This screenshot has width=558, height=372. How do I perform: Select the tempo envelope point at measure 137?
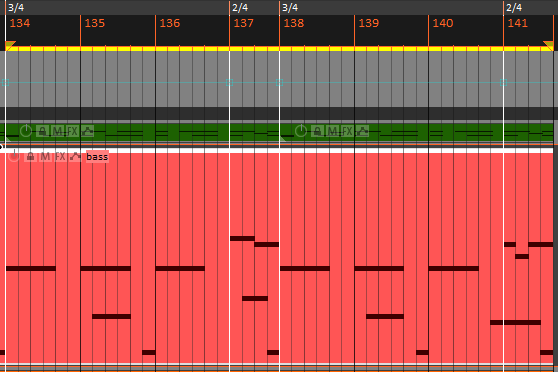230,83
